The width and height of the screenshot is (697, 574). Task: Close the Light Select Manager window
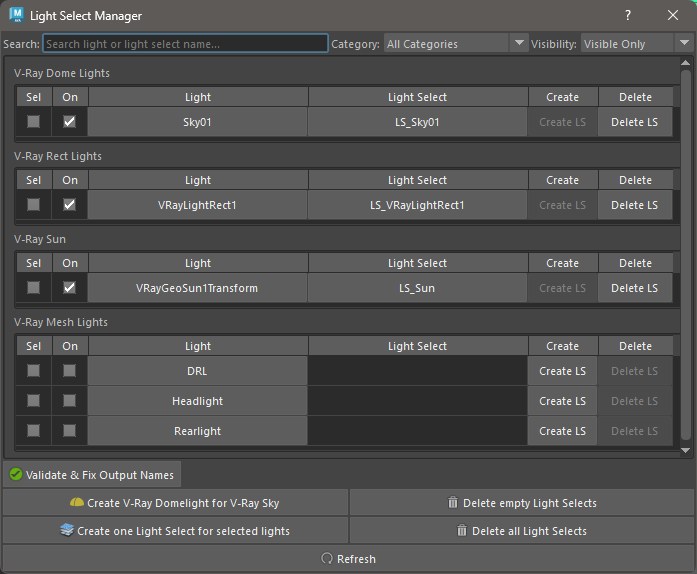pos(673,15)
